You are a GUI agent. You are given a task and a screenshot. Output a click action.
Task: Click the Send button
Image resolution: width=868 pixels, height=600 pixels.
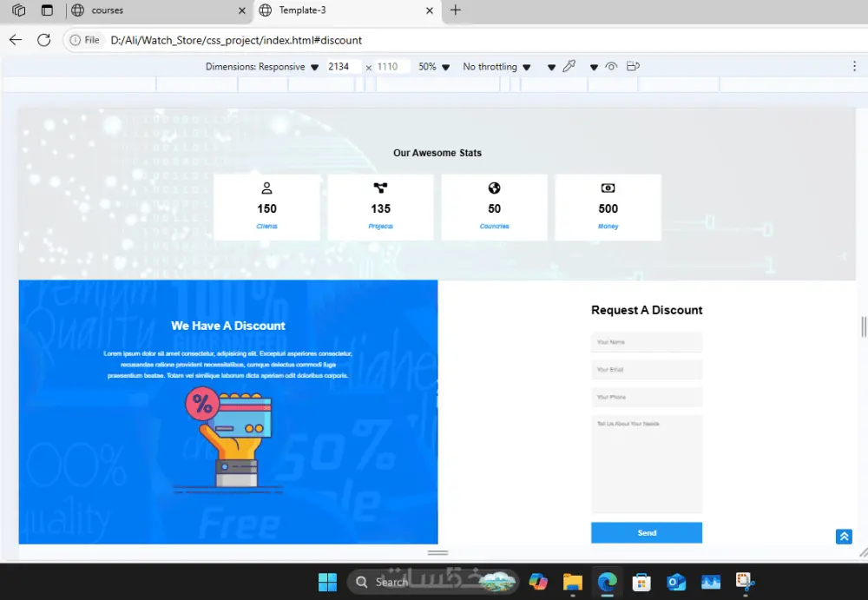pyautogui.click(x=647, y=533)
